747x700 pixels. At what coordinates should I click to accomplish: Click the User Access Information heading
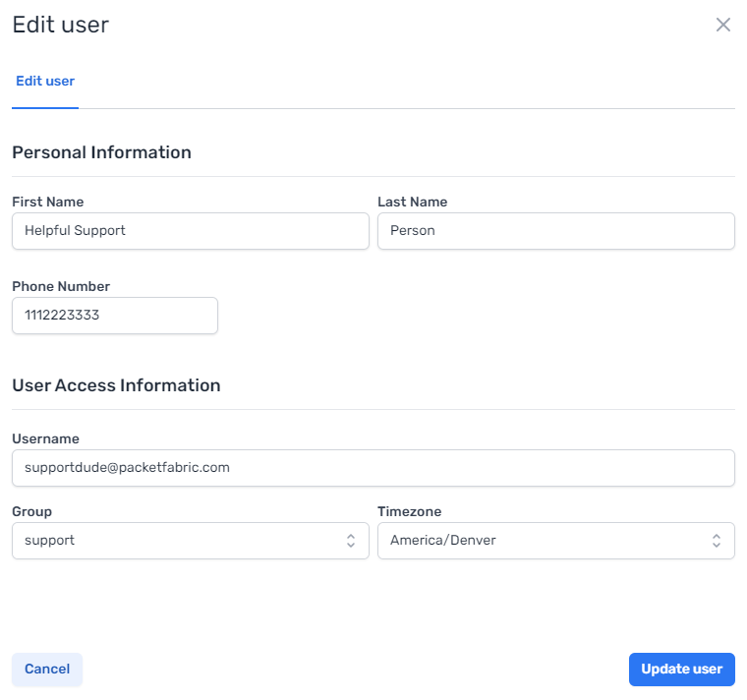tap(116, 385)
